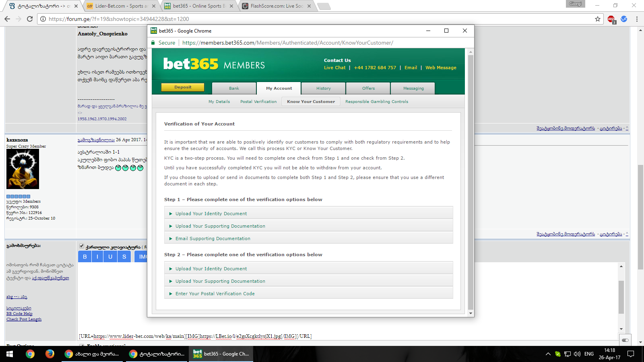644x362 pixels.
Task: Expand Step 2 Upload Your Supporting Documentation
Action: (309, 281)
